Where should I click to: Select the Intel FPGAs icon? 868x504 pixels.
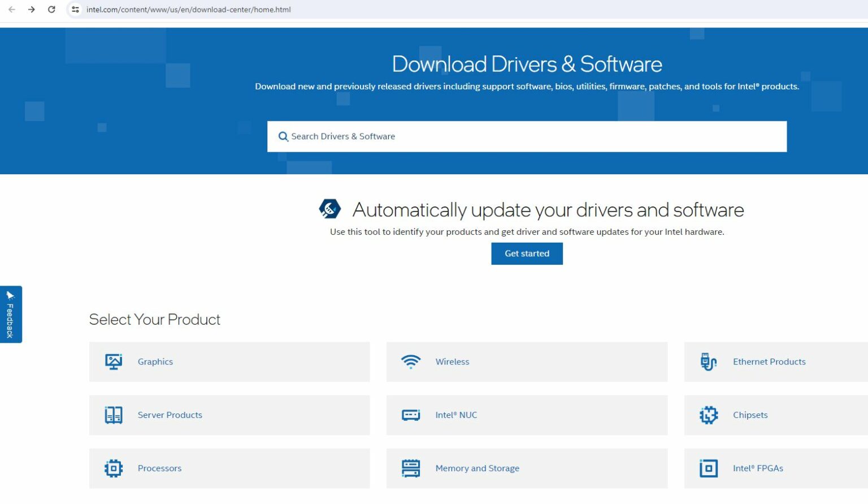pyautogui.click(x=708, y=468)
